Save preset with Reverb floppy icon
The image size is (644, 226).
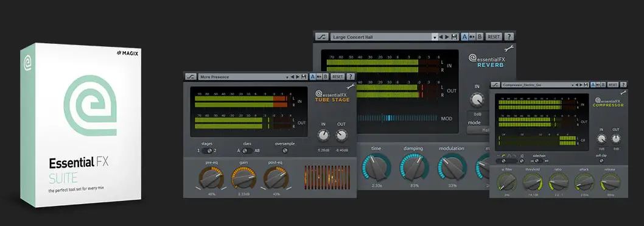(454, 37)
